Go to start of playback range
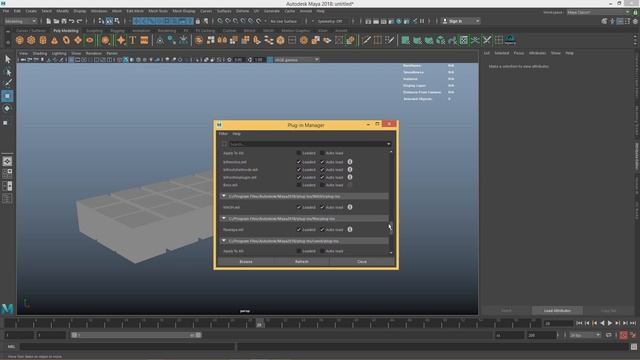The image size is (640, 360). click(x=579, y=323)
